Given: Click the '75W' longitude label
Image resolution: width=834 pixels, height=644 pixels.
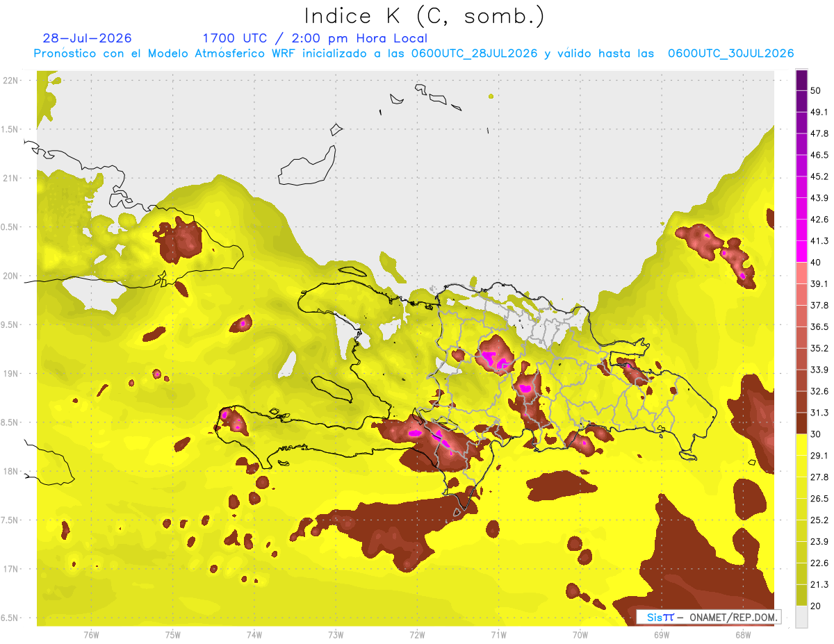Looking at the screenshot, I should coord(173,635).
